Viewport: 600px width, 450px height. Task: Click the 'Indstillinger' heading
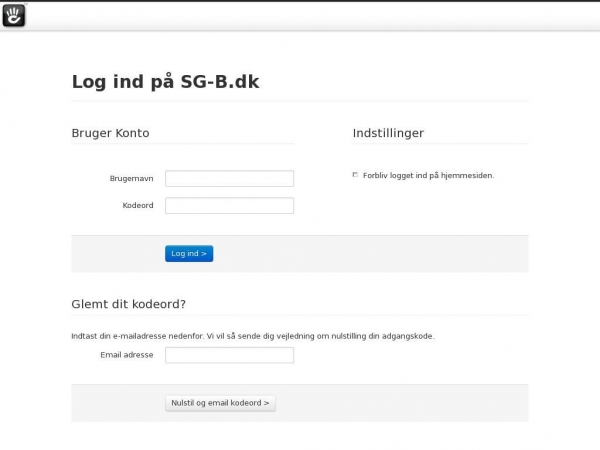(388, 133)
